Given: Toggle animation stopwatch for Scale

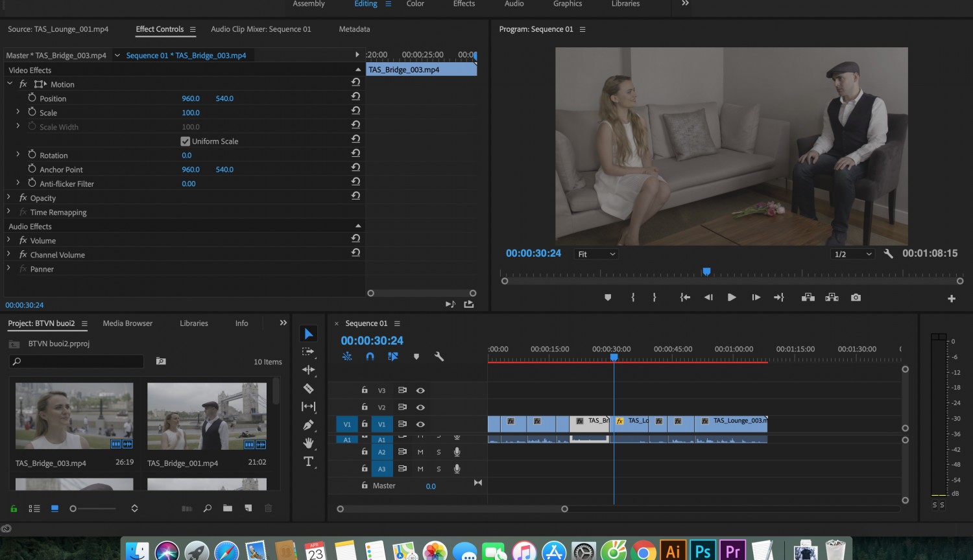Looking at the screenshot, I should [32, 112].
